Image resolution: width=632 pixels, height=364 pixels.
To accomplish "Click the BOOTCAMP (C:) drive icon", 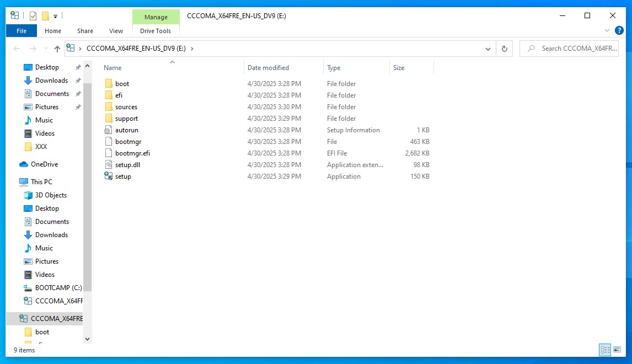I will [28, 288].
